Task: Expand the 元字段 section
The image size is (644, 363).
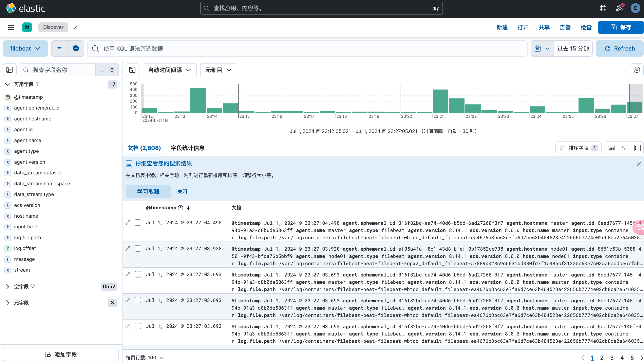Action: click(8, 303)
